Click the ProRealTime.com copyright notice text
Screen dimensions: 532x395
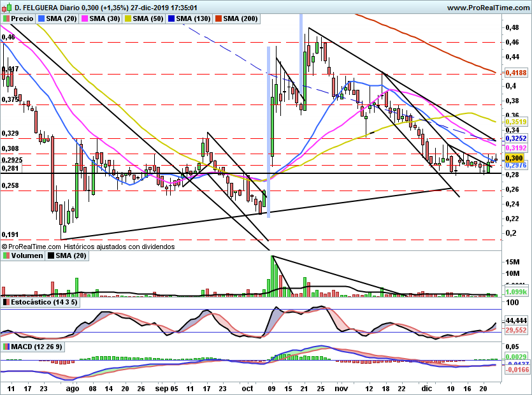tap(88, 246)
